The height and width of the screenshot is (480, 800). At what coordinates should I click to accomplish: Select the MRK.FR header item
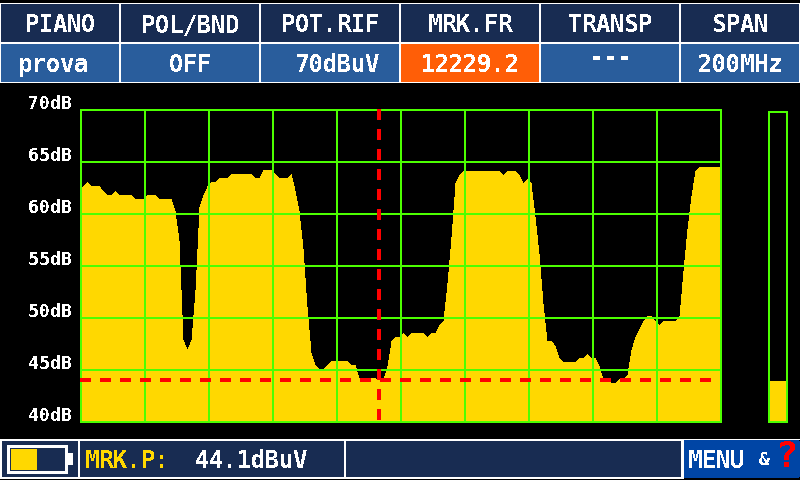pos(470,23)
